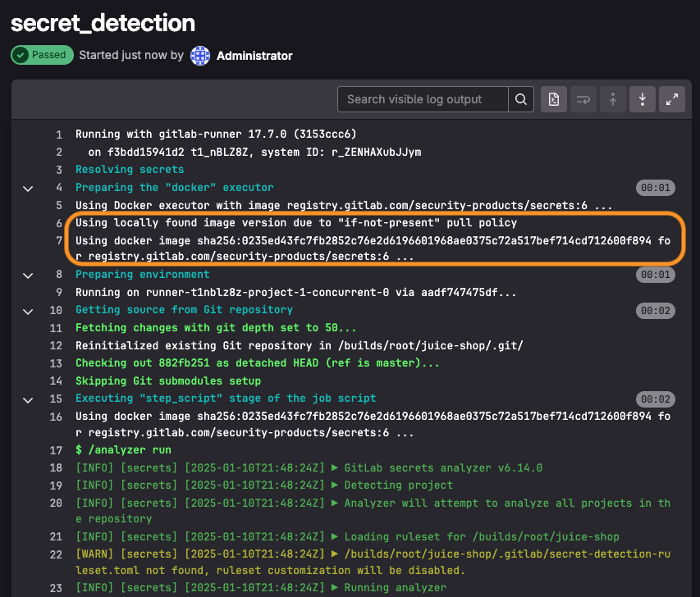Click 'Reinitialized existing Git repository' line

coord(299,346)
